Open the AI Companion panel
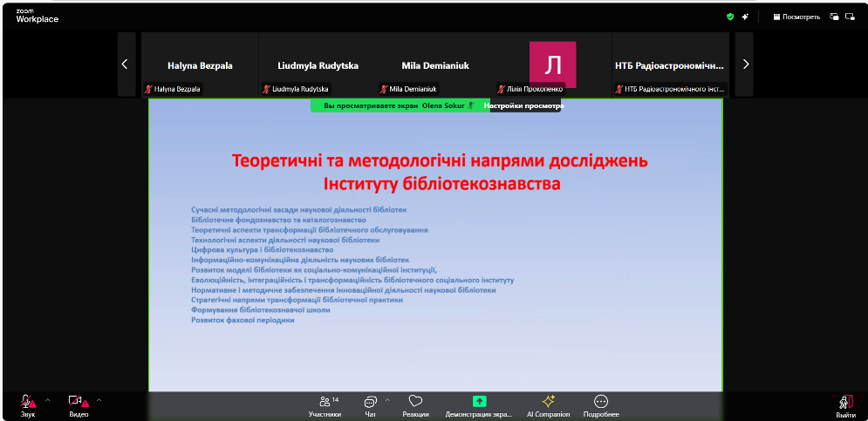Screen dimensions: 868x421 [x=548, y=405]
